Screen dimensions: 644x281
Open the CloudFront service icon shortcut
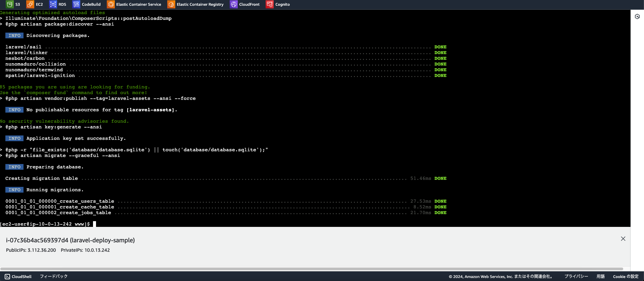tap(234, 4)
